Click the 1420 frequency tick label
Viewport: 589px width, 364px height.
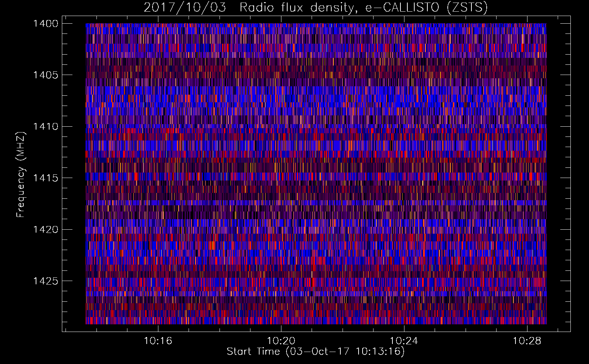tap(46, 230)
